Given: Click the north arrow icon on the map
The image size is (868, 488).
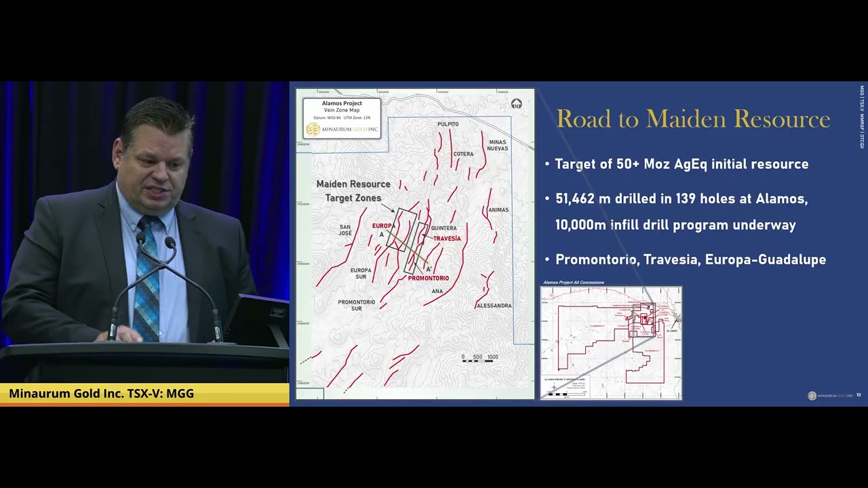Looking at the screenshot, I should (517, 104).
